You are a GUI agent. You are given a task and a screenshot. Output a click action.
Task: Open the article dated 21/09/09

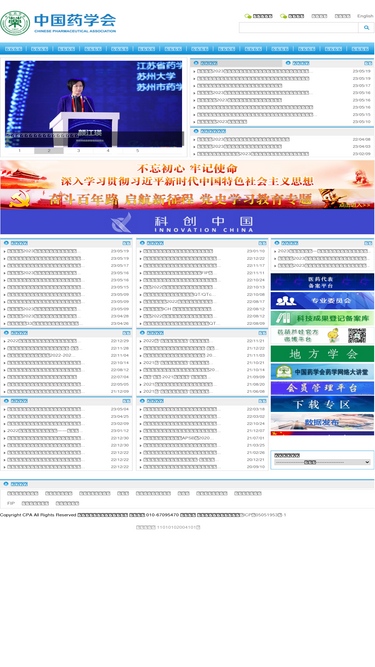[176, 377]
